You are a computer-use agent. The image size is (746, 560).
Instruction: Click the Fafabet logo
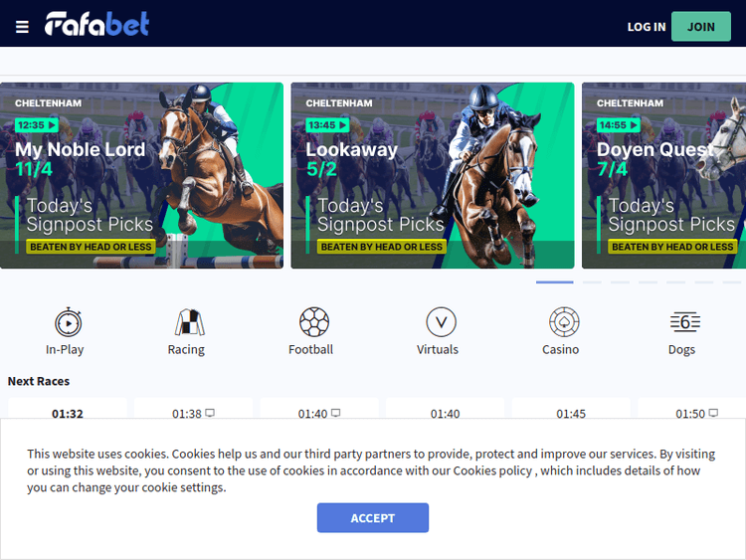point(97,24)
